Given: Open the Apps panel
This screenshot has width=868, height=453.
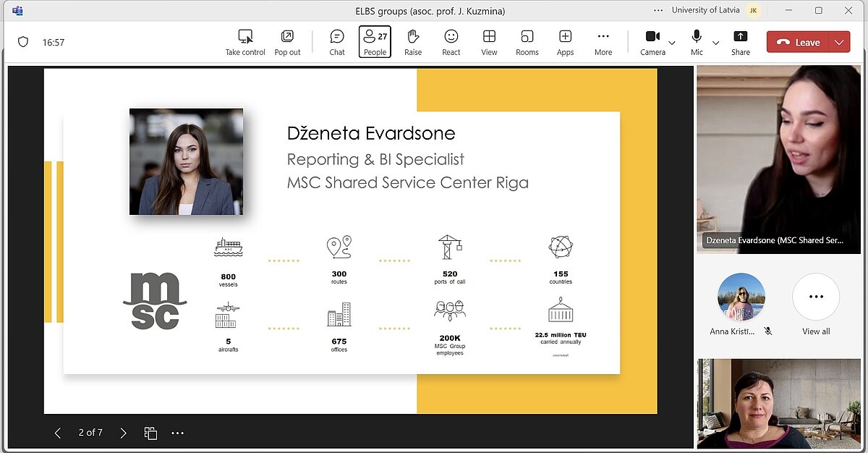Looking at the screenshot, I should [565, 42].
